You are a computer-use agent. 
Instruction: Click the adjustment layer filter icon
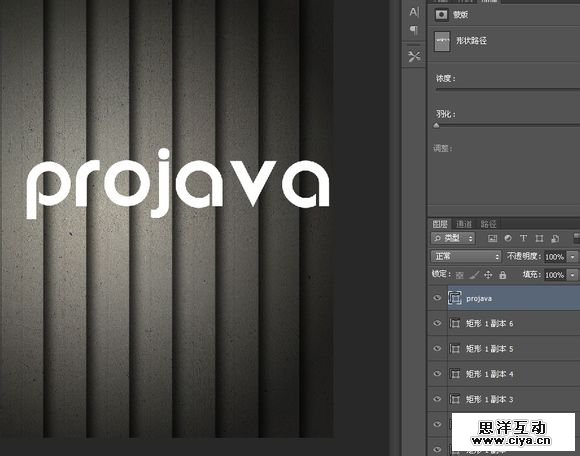(508, 239)
